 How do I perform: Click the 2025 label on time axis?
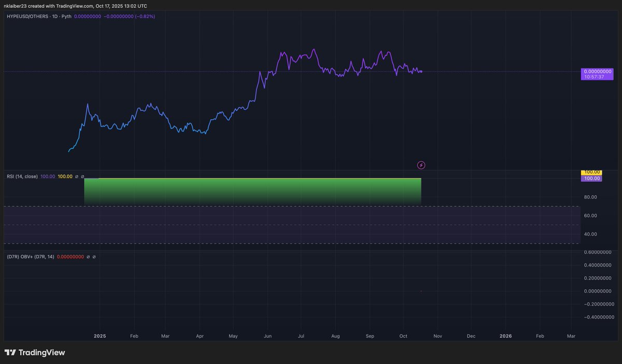click(x=100, y=336)
